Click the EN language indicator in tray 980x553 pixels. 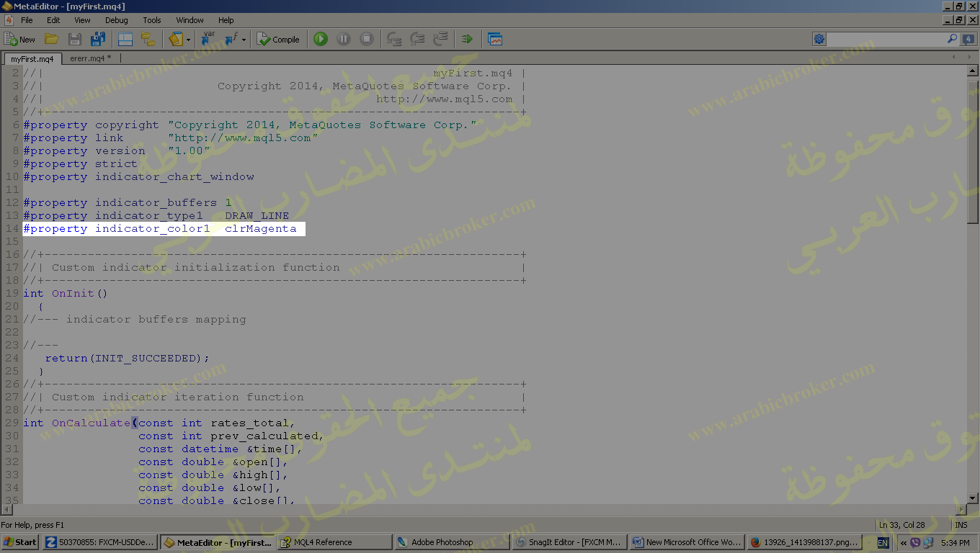click(883, 543)
